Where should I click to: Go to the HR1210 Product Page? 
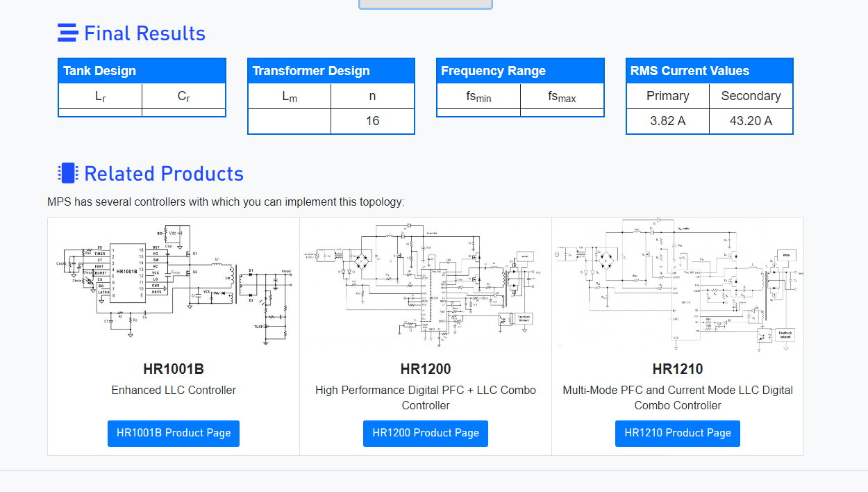click(x=678, y=433)
